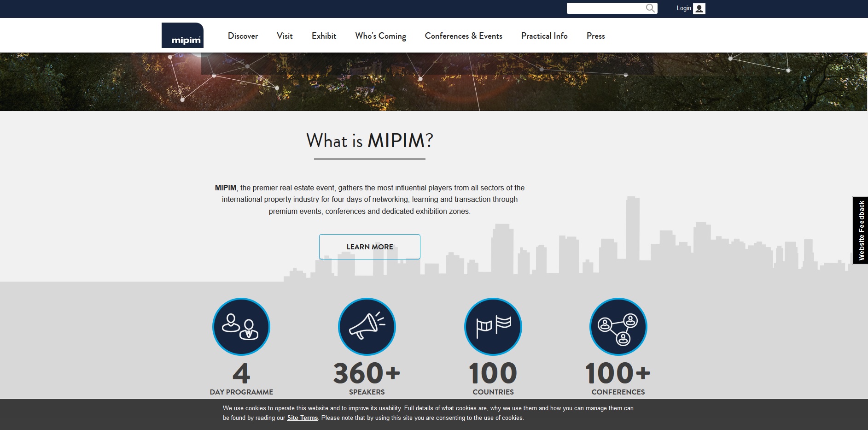Open the Visit menu

pos(285,36)
